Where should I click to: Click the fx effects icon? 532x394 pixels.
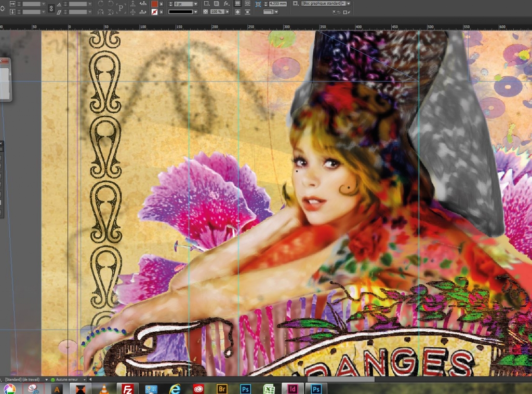click(227, 4)
